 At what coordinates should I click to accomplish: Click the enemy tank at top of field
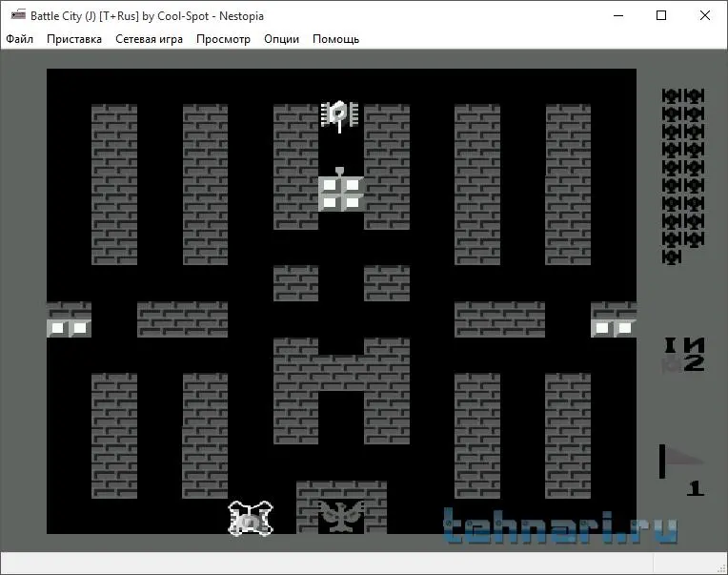pyautogui.click(x=339, y=115)
